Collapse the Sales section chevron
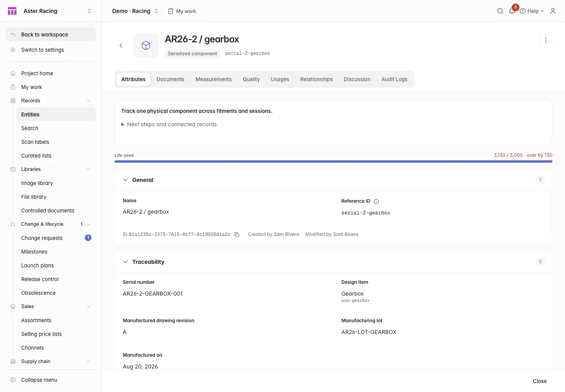Image resolution: width=565 pixels, height=392 pixels. (x=89, y=307)
